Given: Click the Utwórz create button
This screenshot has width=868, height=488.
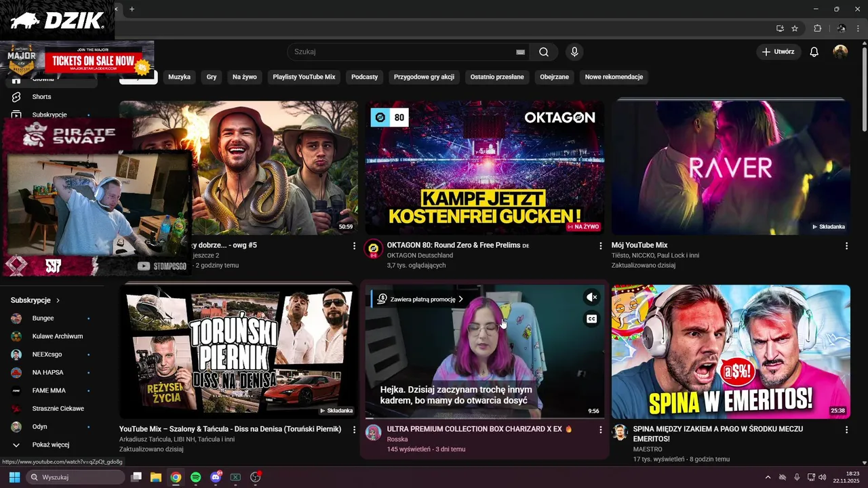Looking at the screenshot, I should click(778, 52).
